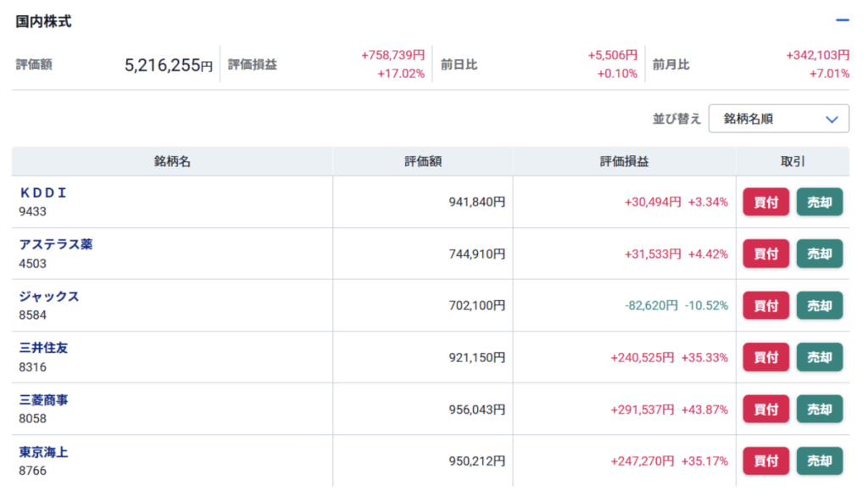Collapse the 国内株式 section with minus icon
The height and width of the screenshot is (497, 868).
(842, 21)
